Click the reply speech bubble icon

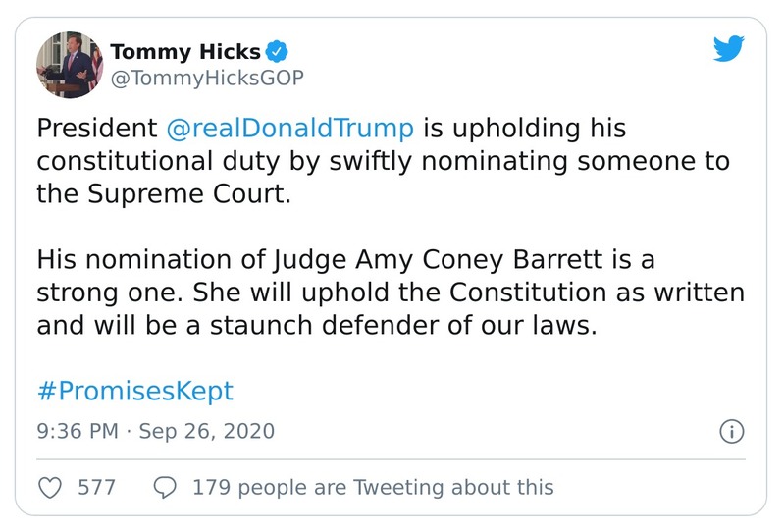166,487
